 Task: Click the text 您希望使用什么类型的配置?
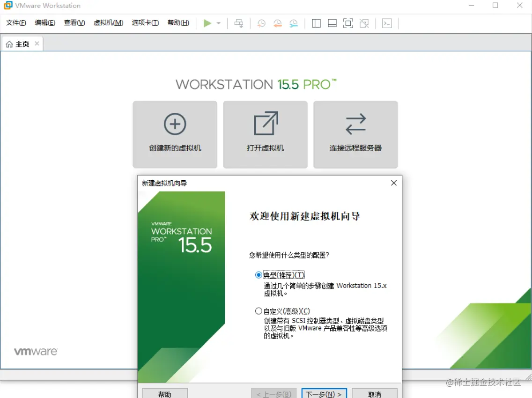289,255
